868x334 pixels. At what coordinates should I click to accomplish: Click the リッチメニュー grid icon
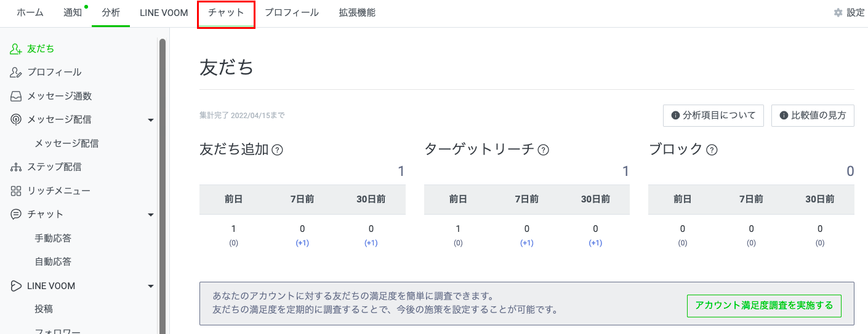click(17, 191)
